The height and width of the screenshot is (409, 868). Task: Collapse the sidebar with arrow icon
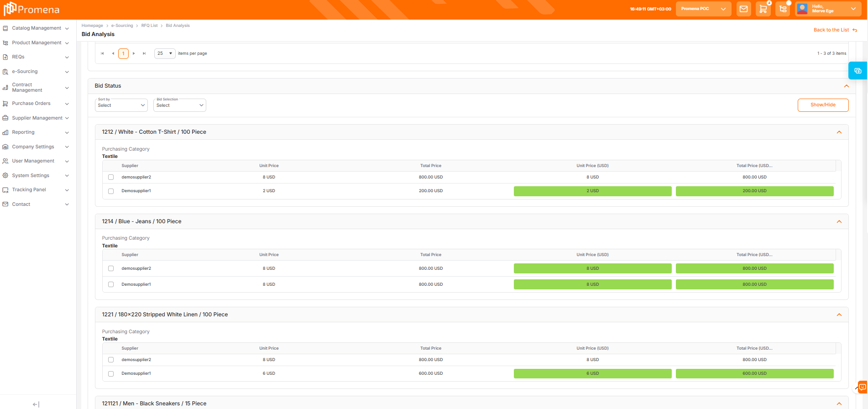coord(36,404)
